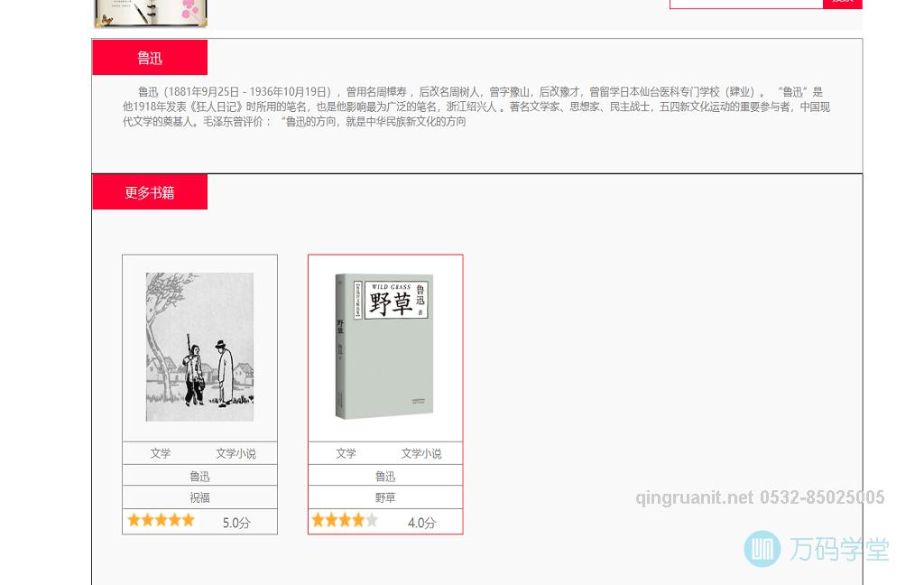Click the 更多书籍 red banner
This screenshot has width=924, height=585.
(150, 191)
